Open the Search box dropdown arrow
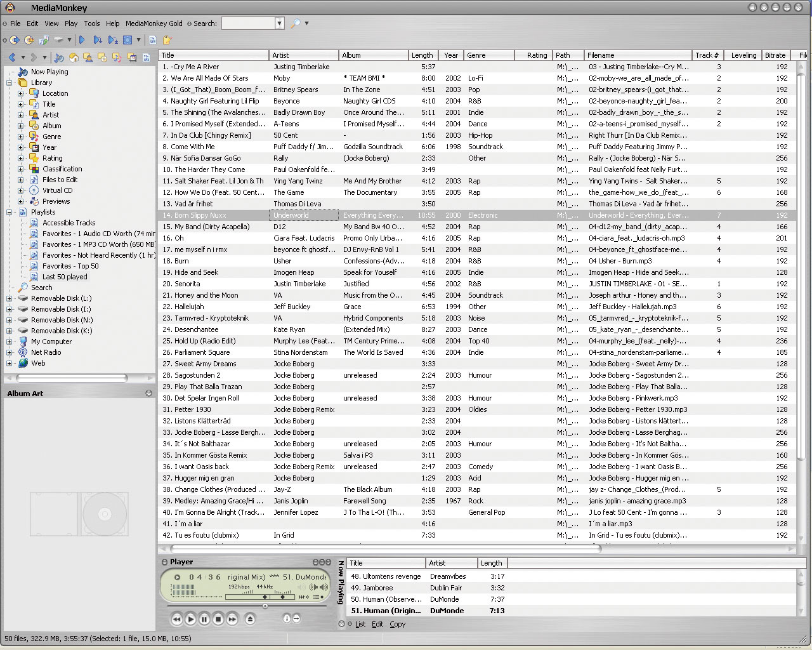 click(x=279, y=23)
